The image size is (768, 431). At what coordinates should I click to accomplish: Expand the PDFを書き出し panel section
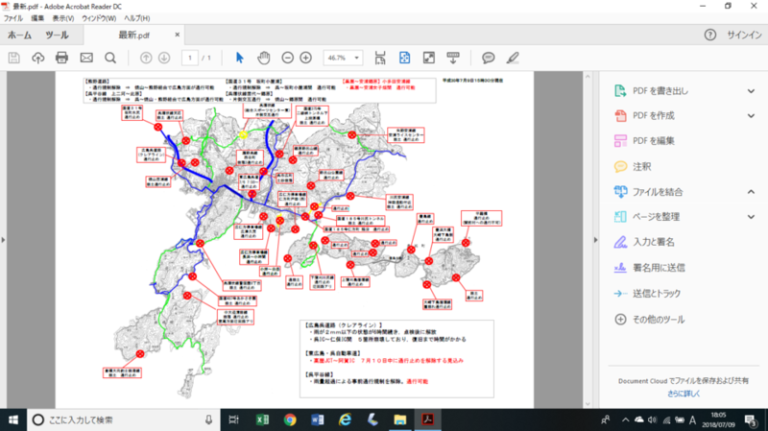coord(751,91)
